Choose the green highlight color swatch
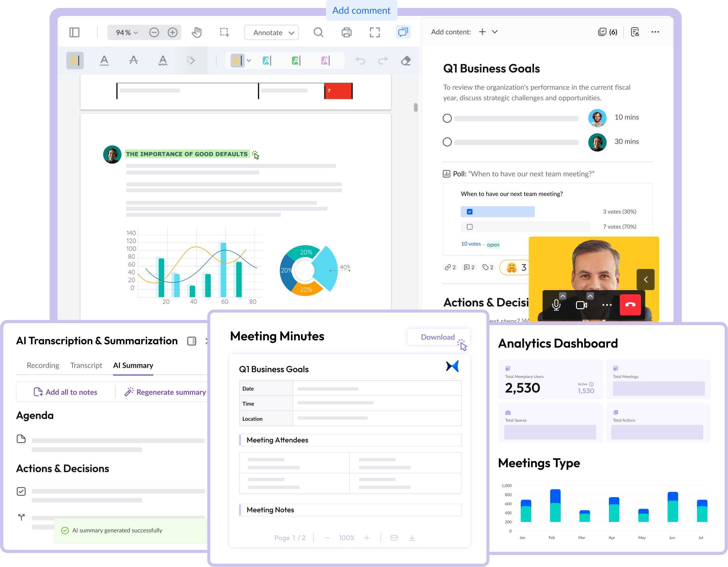The image size is (728, 567). (x=296, y=60)
